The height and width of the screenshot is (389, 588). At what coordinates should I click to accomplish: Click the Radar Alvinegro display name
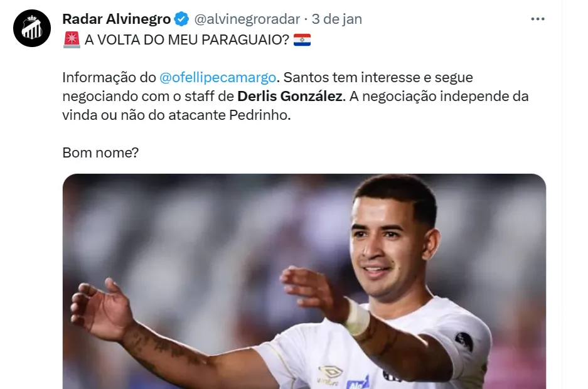pos(116,19)
